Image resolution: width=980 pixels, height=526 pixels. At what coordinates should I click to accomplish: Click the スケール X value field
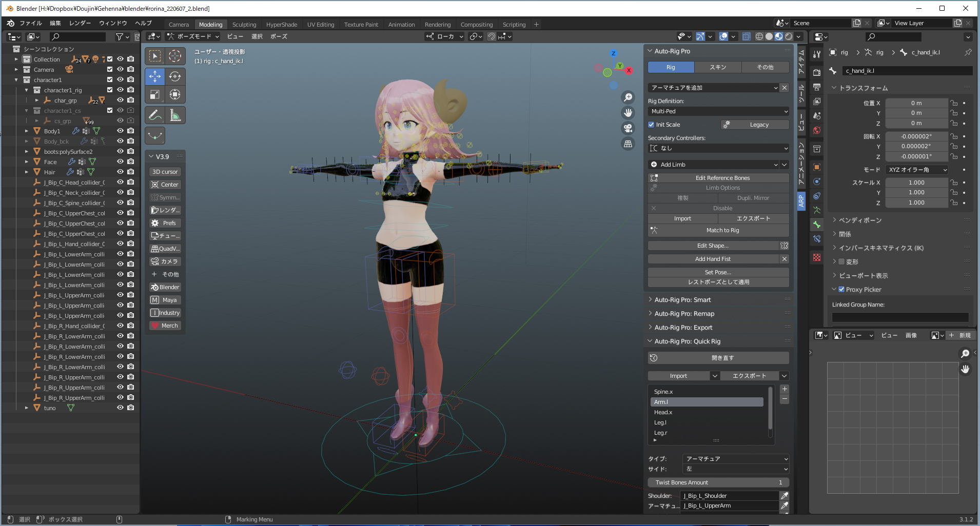[917, 183]
